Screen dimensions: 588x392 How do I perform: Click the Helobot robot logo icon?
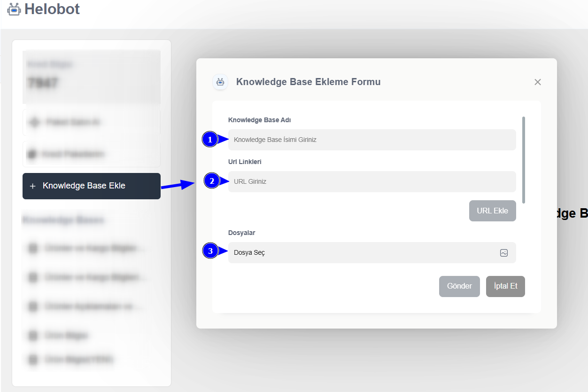pos(14,9)
